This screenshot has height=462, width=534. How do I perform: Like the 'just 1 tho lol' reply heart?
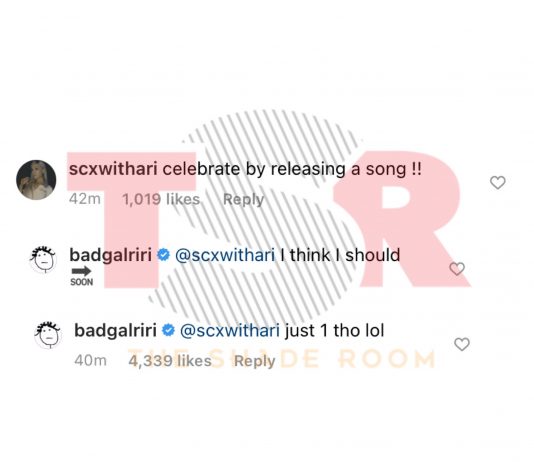click(x=462, y=344)
